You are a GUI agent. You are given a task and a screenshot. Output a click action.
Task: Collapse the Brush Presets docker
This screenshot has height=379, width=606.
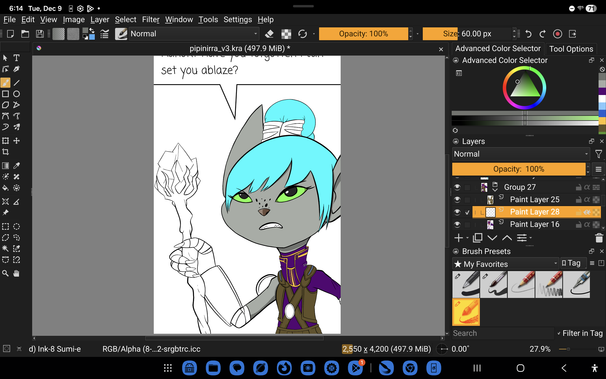[456, 252]
